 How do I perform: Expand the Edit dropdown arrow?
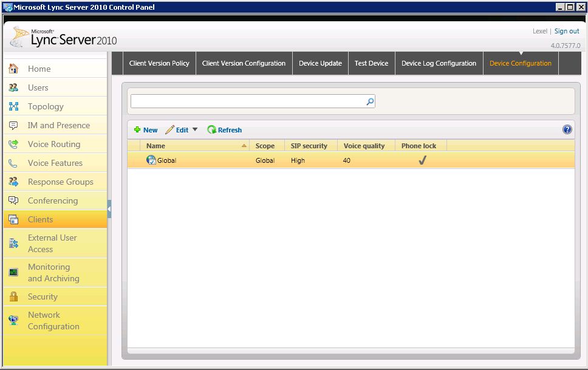click(195, 129)
